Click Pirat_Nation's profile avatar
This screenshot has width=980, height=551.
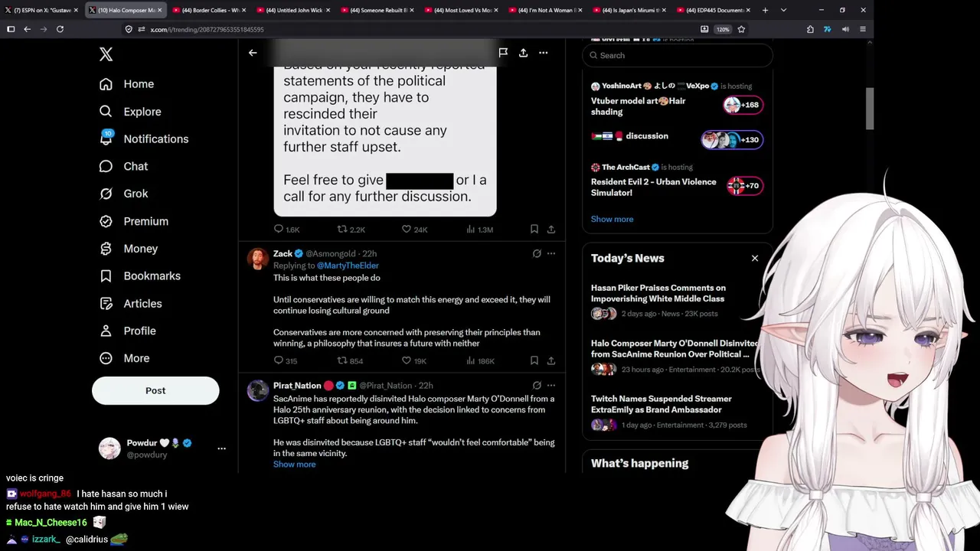258,390
